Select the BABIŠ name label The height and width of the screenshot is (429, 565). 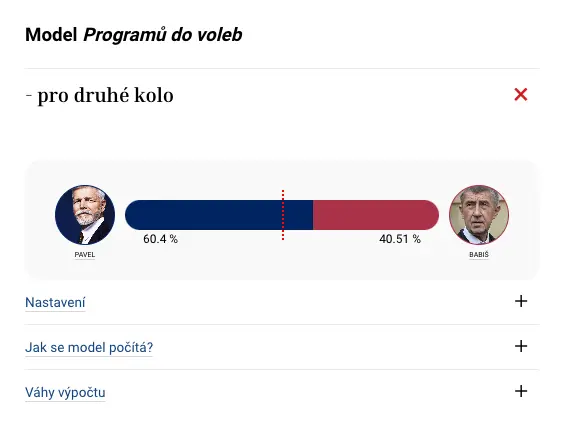479,255
